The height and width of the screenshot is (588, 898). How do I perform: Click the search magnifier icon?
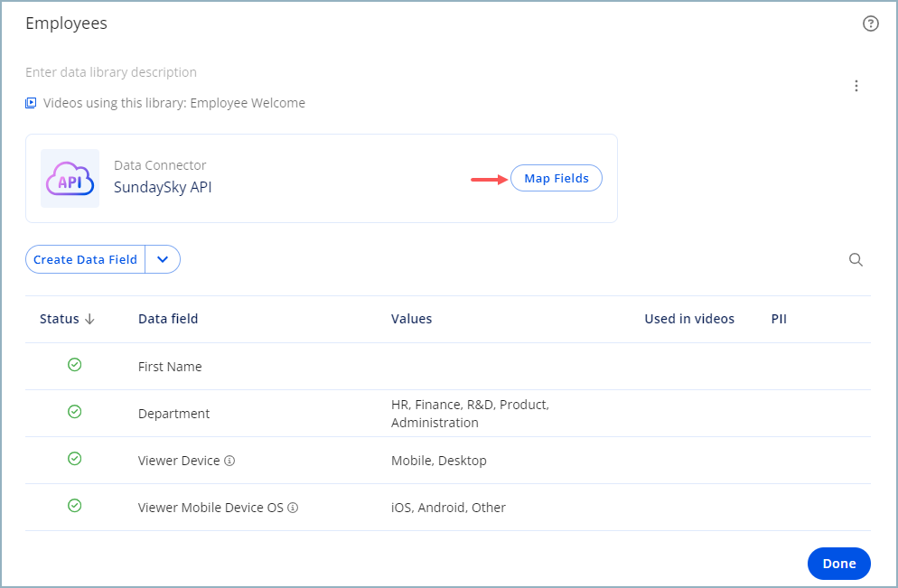[x=856, y=260]
